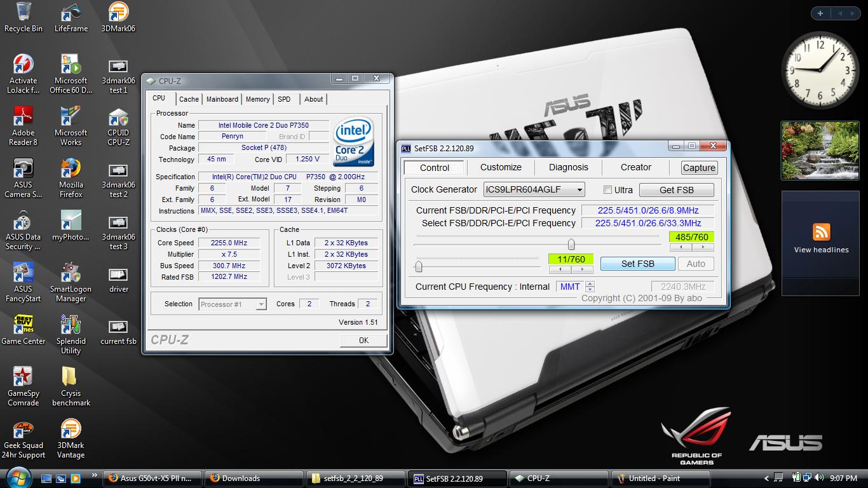Switch to Downloads window in taskbar

[254, 478]
